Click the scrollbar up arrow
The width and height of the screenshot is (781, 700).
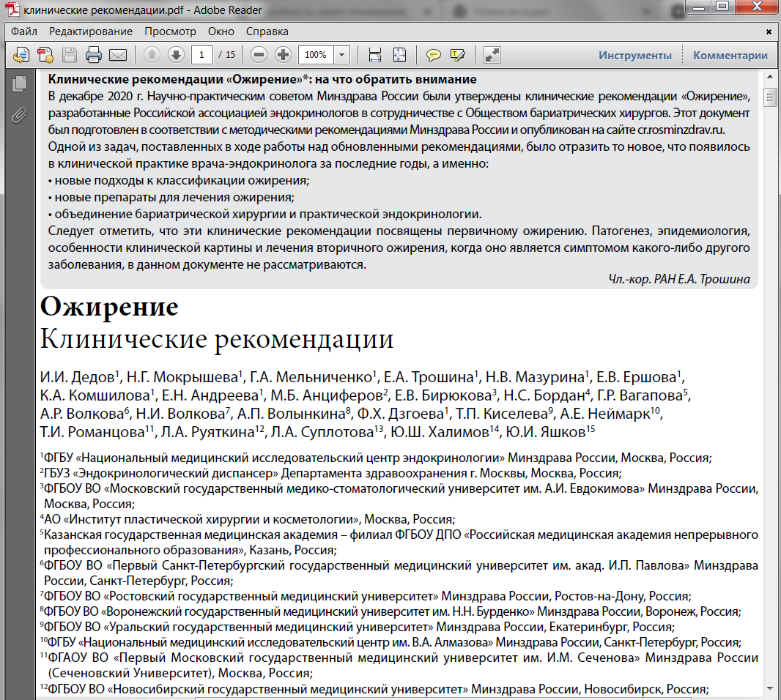click(770, 77)
